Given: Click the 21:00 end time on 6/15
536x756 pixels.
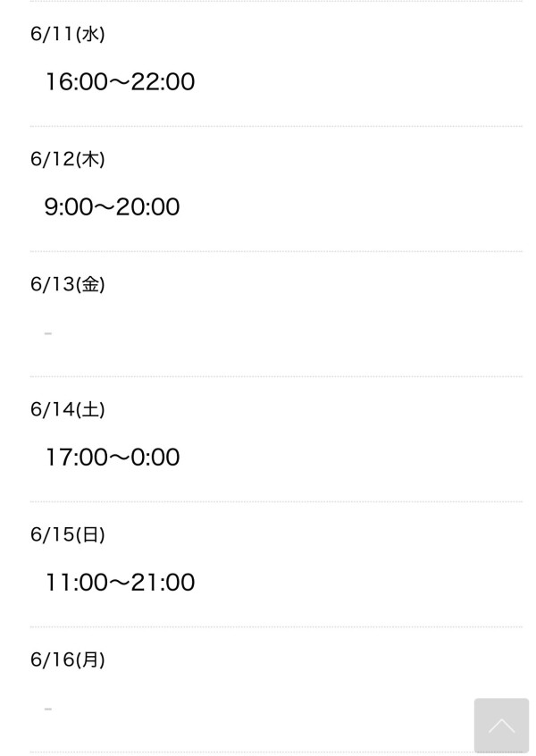Looking at the screenshot, I should pyautogui.click(x=163, y=582).
